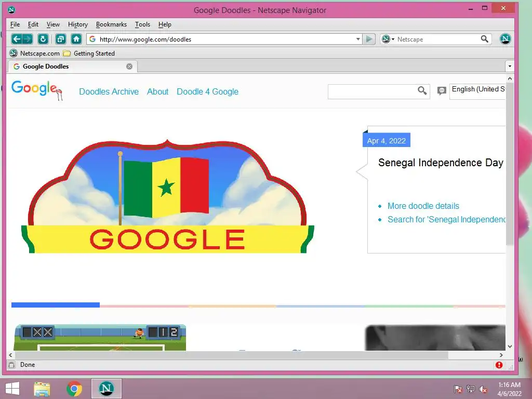Open the Tools menu

pos(142,24)
